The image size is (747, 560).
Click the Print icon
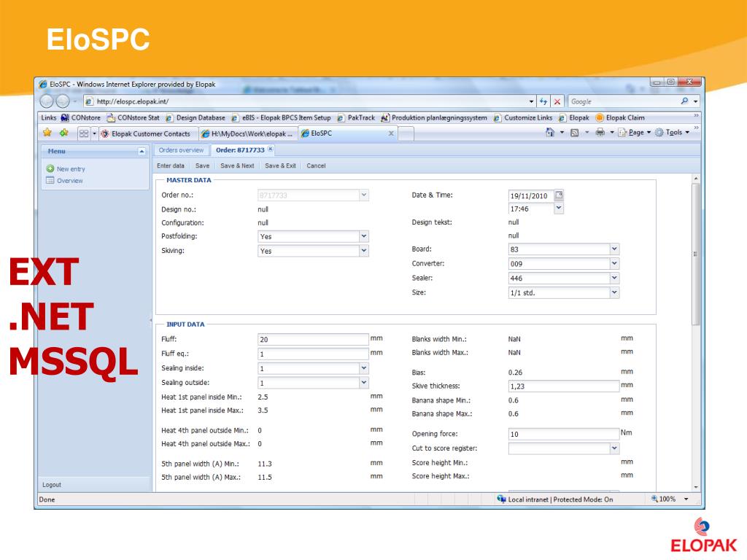[600, 133]
